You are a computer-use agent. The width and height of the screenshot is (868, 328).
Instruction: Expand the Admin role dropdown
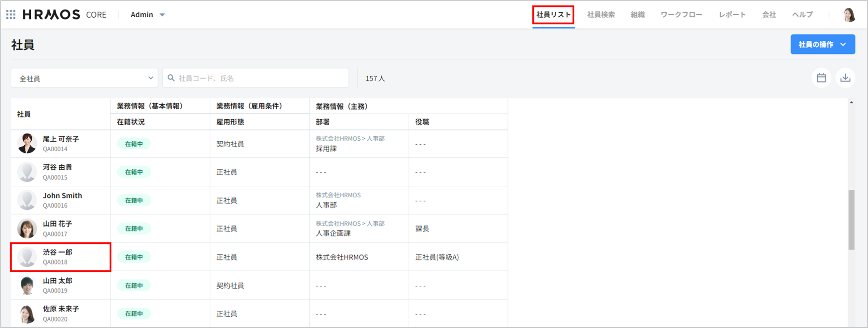coord(148,15)
